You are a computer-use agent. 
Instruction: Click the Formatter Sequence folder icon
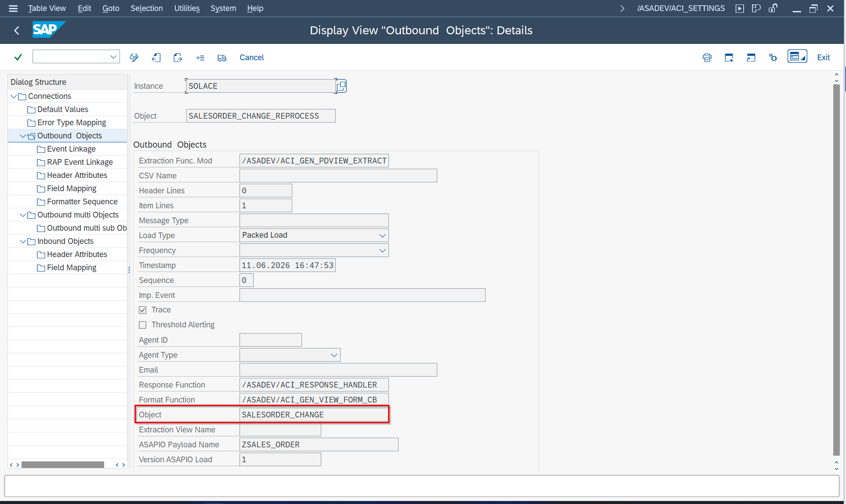(41, 202)
